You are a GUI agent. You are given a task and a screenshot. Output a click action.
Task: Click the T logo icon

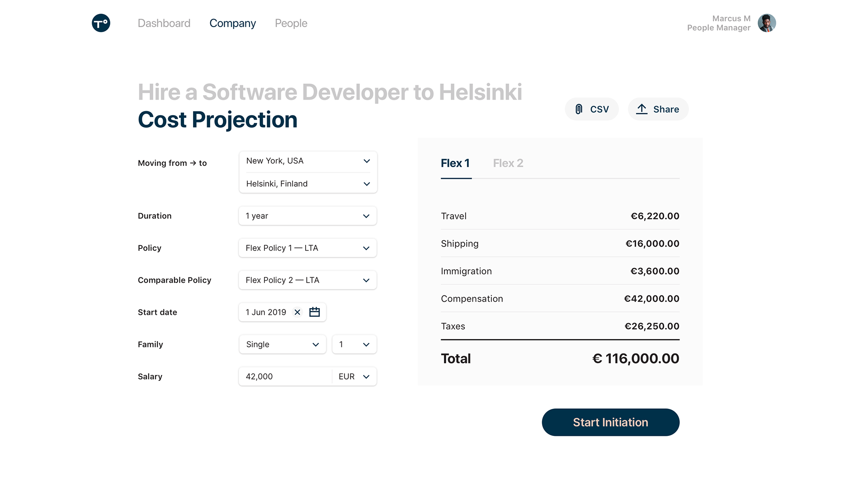pos(101,23)
